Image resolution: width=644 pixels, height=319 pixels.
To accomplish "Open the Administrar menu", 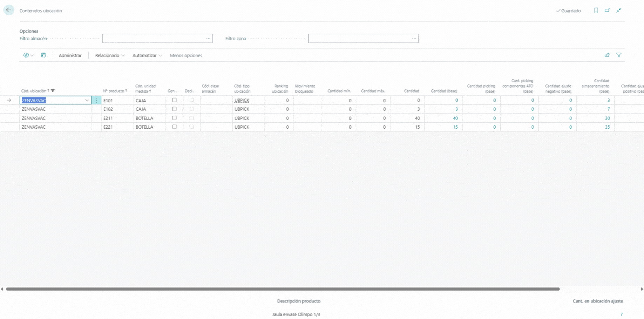I will 70,55.
